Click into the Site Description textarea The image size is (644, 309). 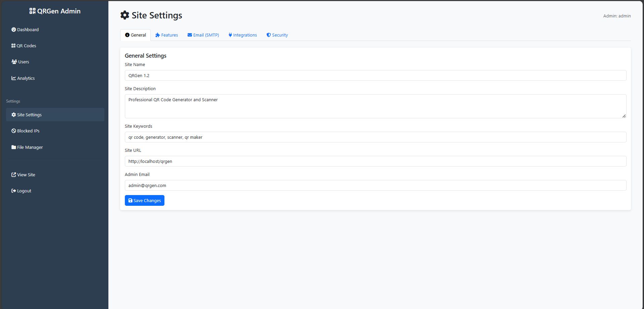(x=375, y=106)
